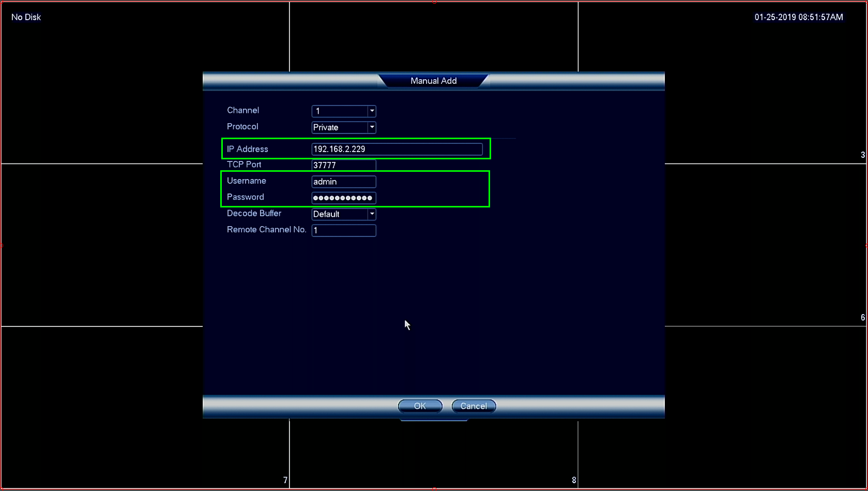Select camera pane numbered 7
Screen dimensions: 868x491
(x=145, y=407)
